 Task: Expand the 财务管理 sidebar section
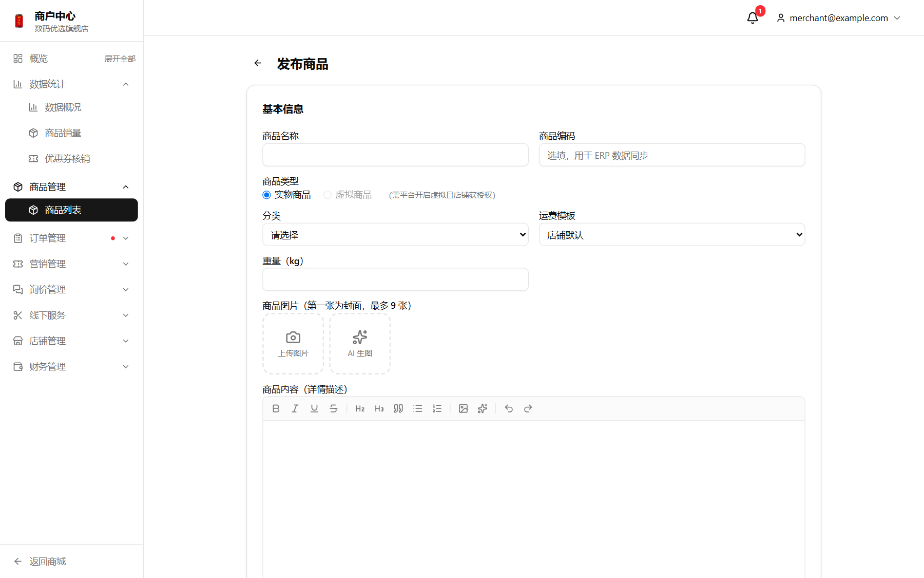point(71,367)
